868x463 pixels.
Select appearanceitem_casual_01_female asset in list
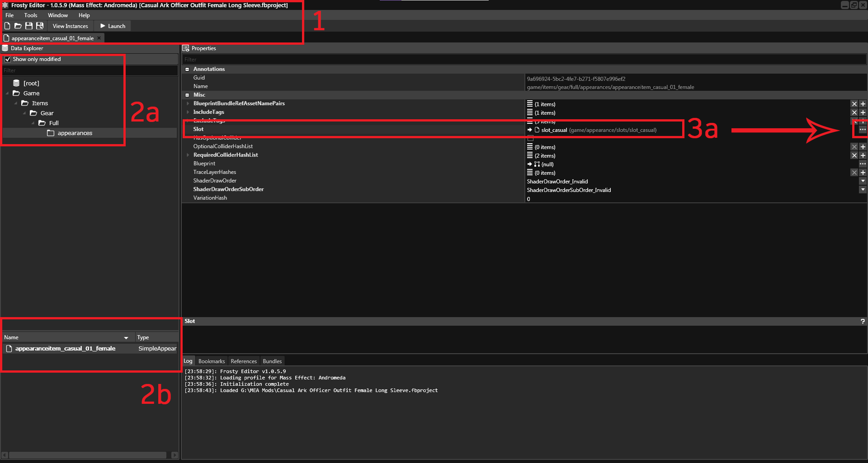65,349
